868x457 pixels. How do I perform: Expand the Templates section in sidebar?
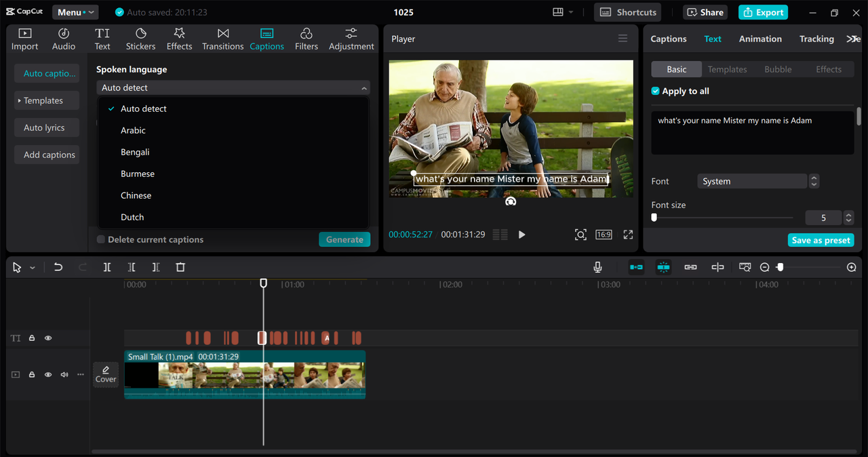pos(47,100)
